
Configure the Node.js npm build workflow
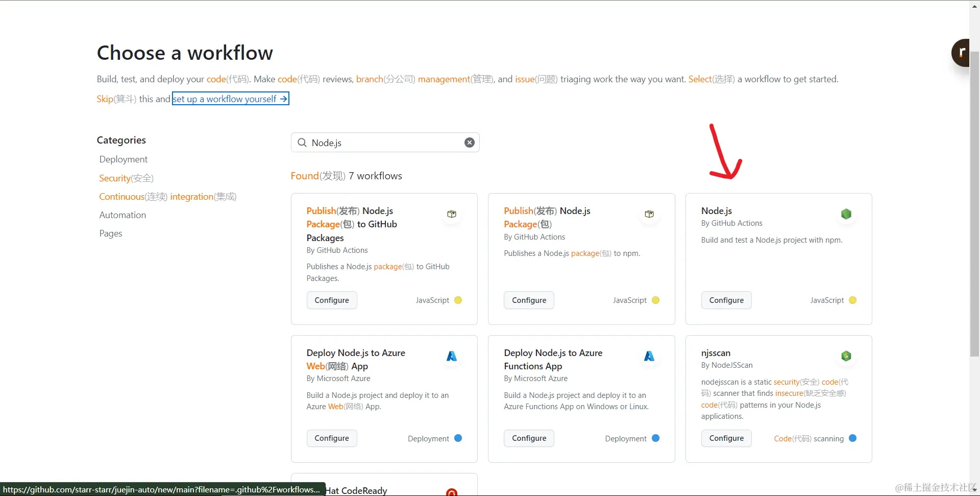click(x=726, y=300)
